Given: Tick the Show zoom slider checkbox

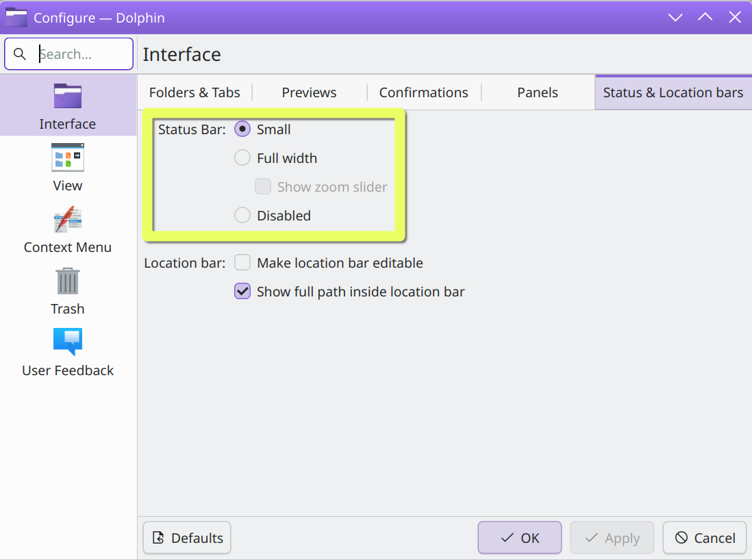Looking at the screenshot, I should coord(321,186).
